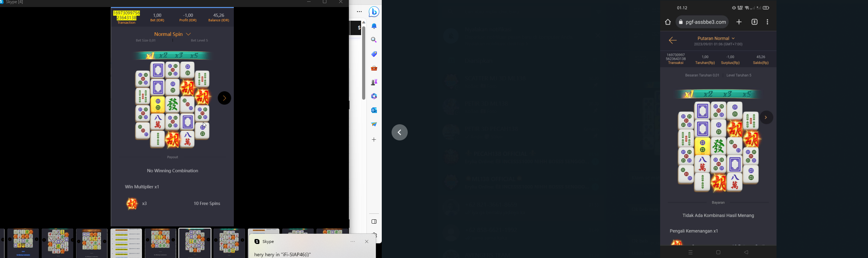Open the tab switcher showing 8 tabs
Image resolution: width=868 pixels, height=258 pixels.
coord(754,22)
